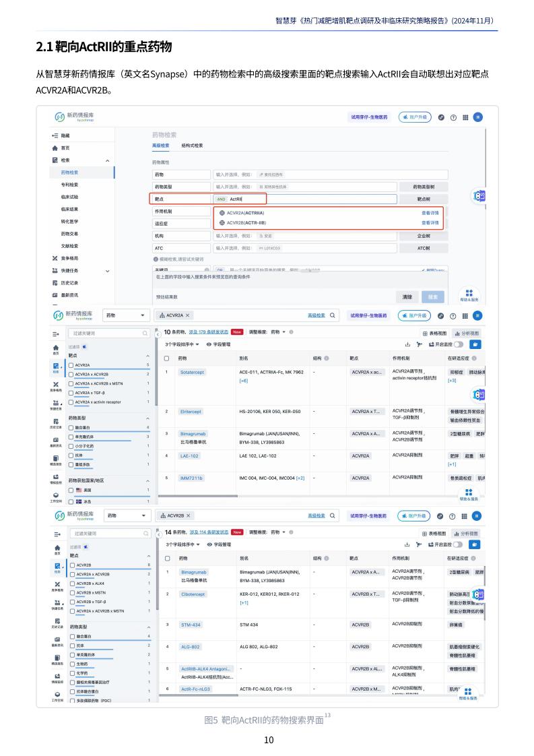
Task: Switch to the 结构式检索 tab
Action: [x=192, y=146]
